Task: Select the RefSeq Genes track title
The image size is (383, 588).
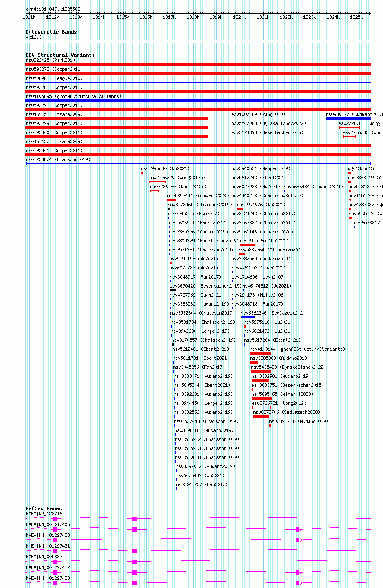Action: [x=43, y=508]
